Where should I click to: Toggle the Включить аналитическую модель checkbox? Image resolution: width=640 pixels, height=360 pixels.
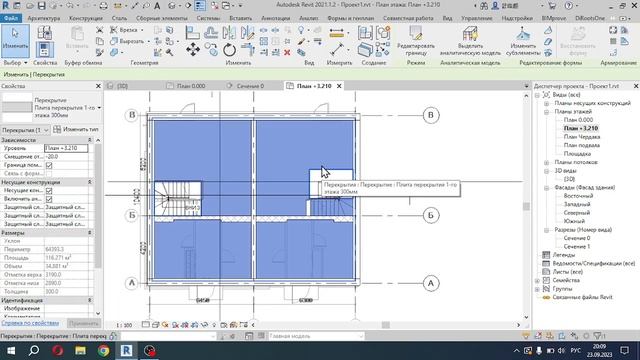49,199
